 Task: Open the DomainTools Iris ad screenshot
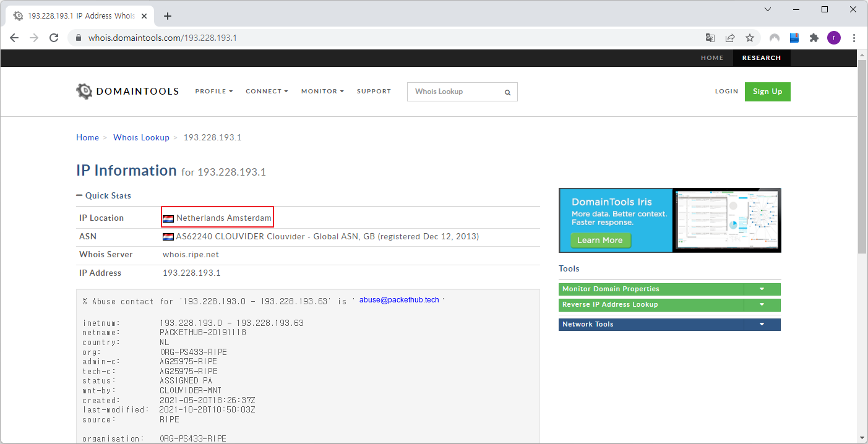coord(726,220)
